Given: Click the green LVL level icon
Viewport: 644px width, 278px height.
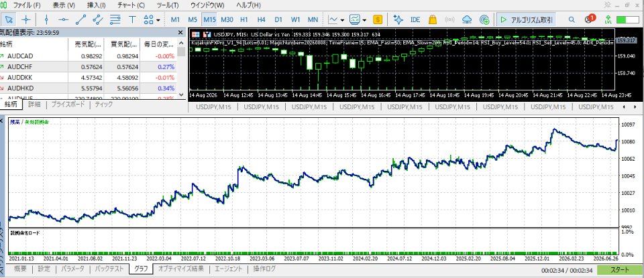Looking at the screenshot, I should 608,19.
